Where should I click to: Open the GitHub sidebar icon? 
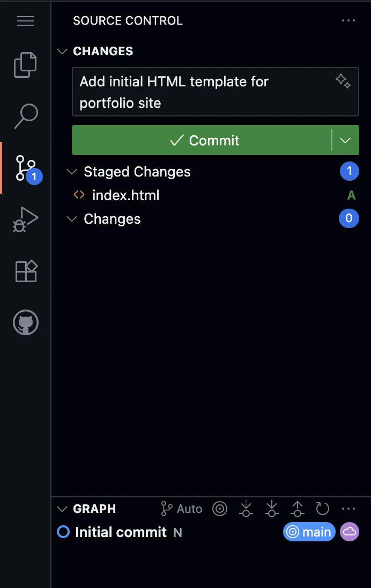click(x=25, y=322)
